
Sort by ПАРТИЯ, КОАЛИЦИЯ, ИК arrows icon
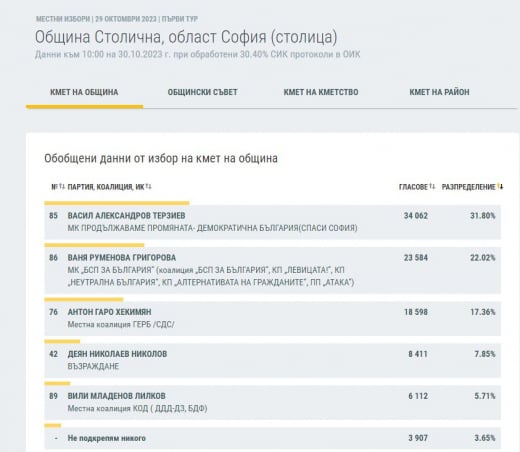tap(148, 187)
